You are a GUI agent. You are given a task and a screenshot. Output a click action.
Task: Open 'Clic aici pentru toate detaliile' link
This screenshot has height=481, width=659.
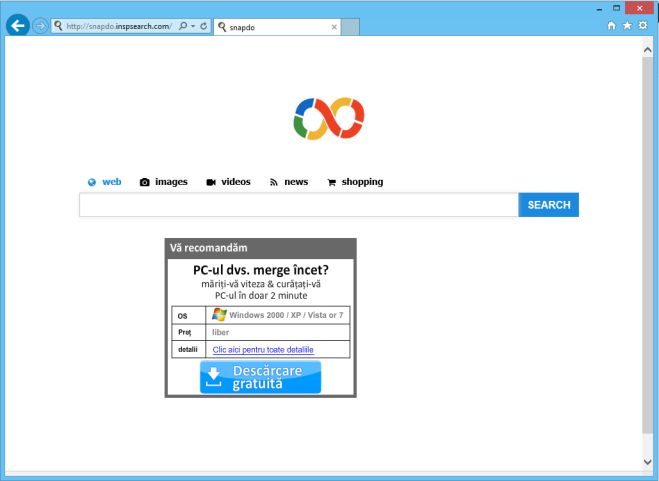[263, 350]
